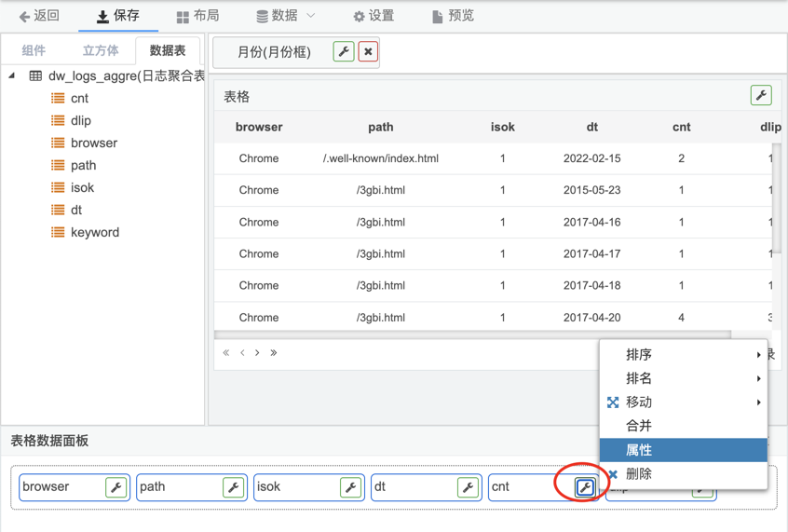Open wrench menu for isok column

coord(351,487)
